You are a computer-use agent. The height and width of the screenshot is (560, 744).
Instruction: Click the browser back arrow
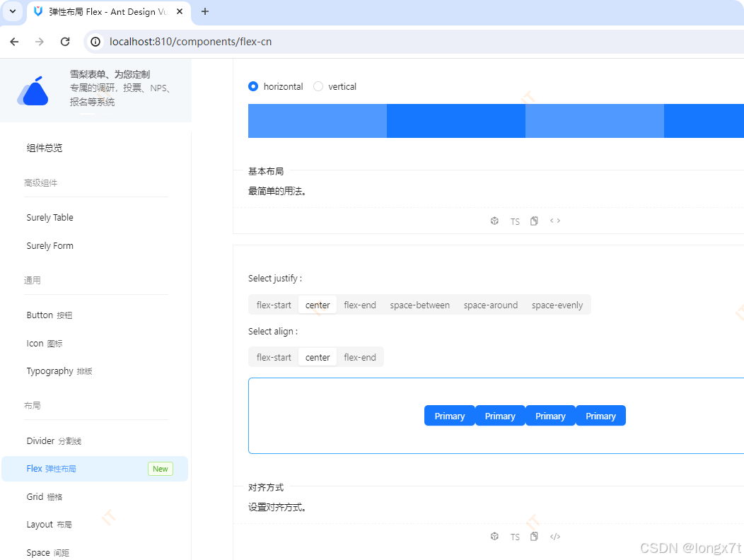point(14,42)
